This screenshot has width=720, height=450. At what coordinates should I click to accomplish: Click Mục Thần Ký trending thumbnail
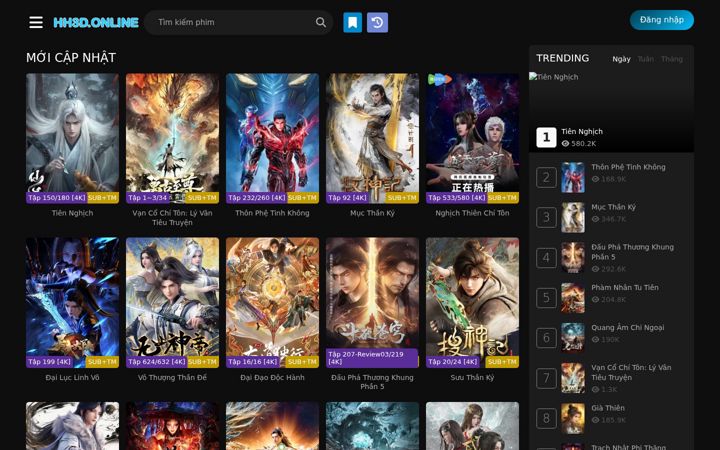(573, 218)
